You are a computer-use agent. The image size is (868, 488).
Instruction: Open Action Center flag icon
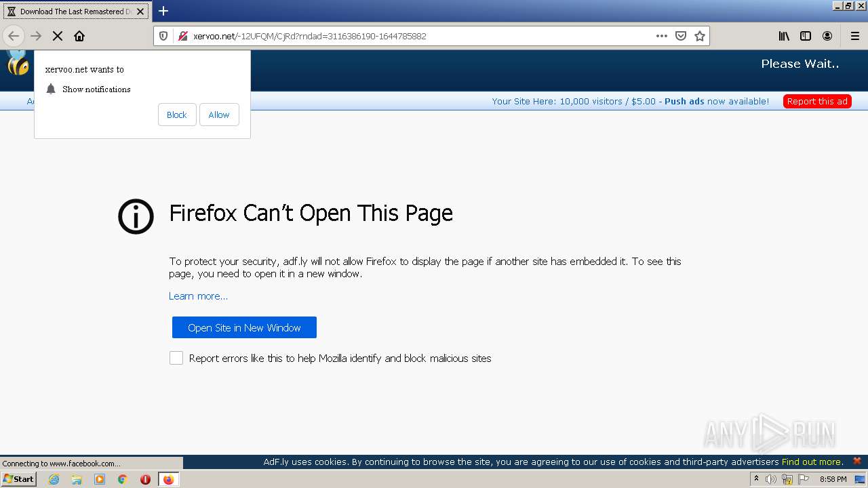(x=804, y=479)
